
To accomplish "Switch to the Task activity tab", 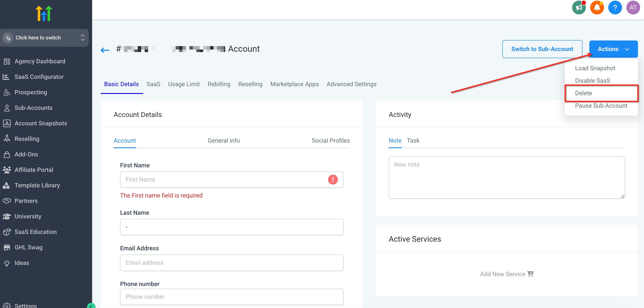I will coord(413,141).
